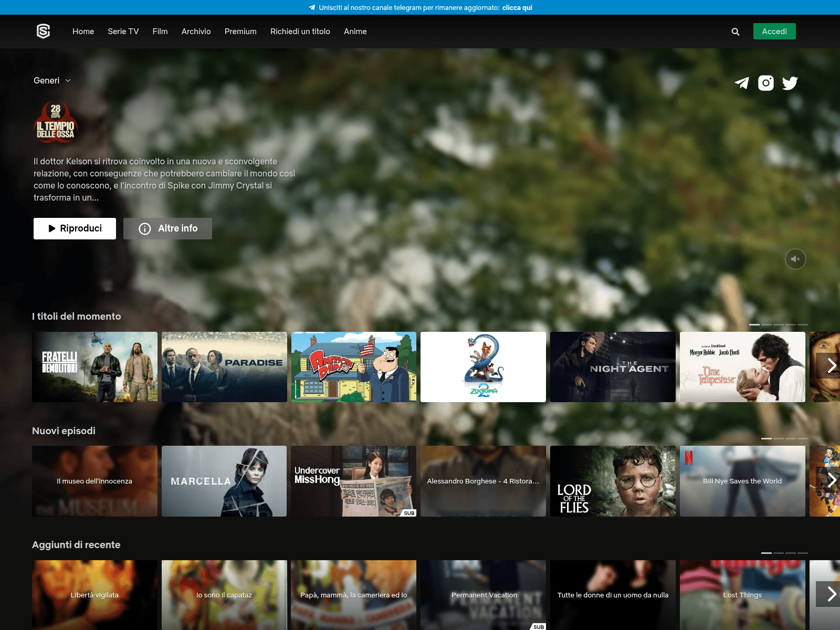Open the American Dad thumbnail
Viewport: 840px width, 630px height.
click(x=354, y=367)
